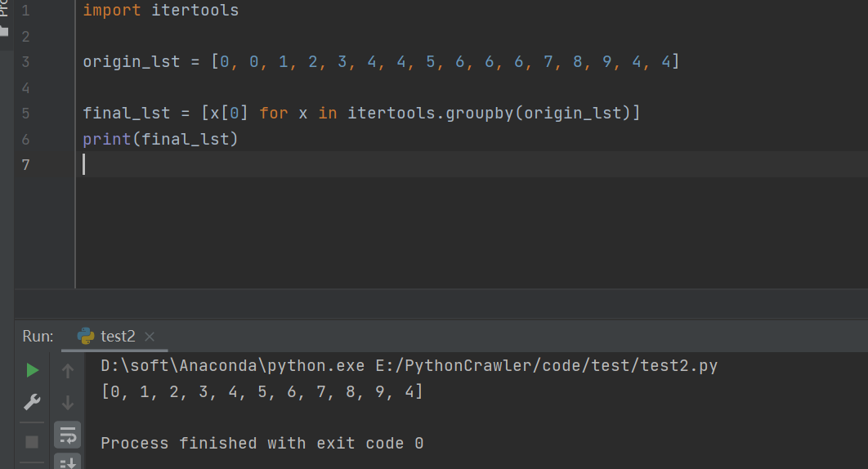The width and height of the screenshot is (868, 469).
Task: Open run settings with the wrench icon
Action: pyautogui.click(x=32, y=403)
